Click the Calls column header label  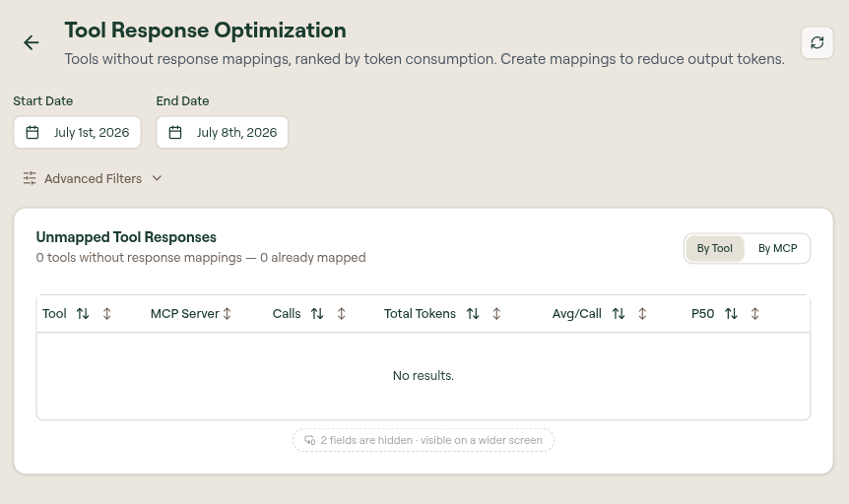click(x=287, y=313)
